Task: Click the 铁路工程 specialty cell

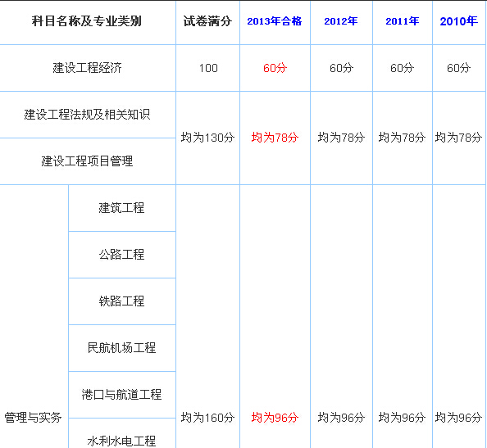Action: 121,301
